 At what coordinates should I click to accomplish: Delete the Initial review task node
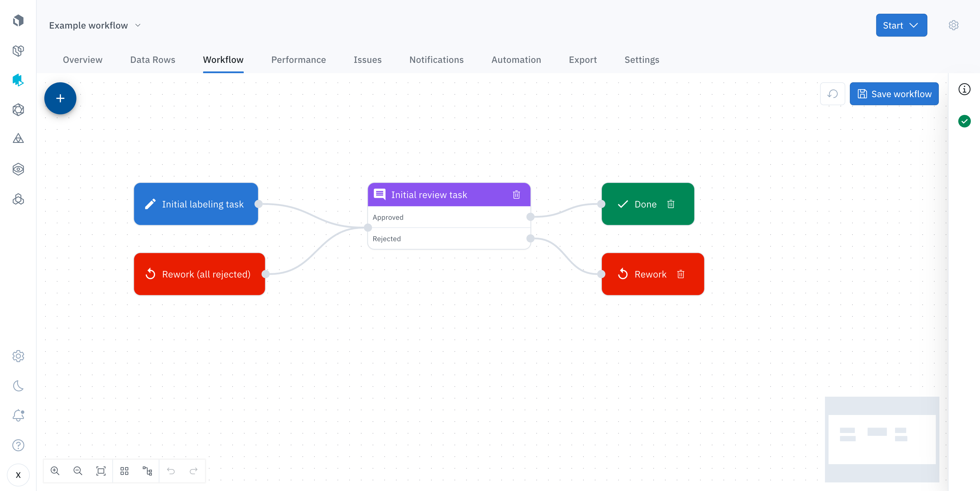coord(516,195)
